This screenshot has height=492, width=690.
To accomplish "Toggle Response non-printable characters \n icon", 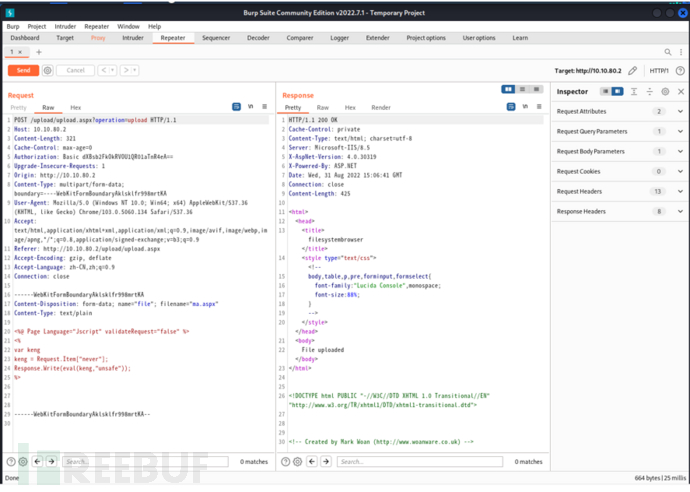I will pos(525,106).
